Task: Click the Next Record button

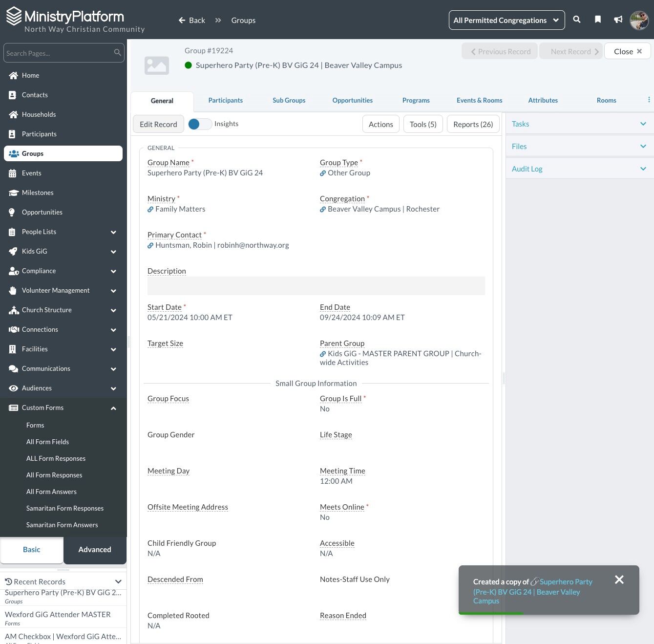Action: click(570, 51)
